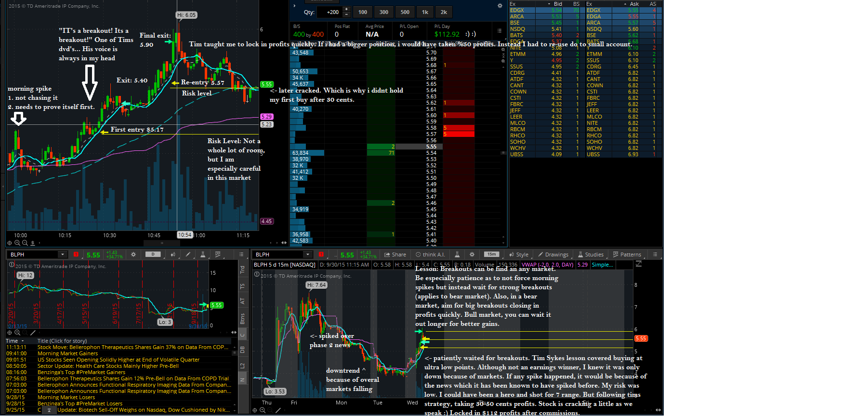Click crosshair pan icon under top intraday chart

pyautogui.click(x=9, y=243)
